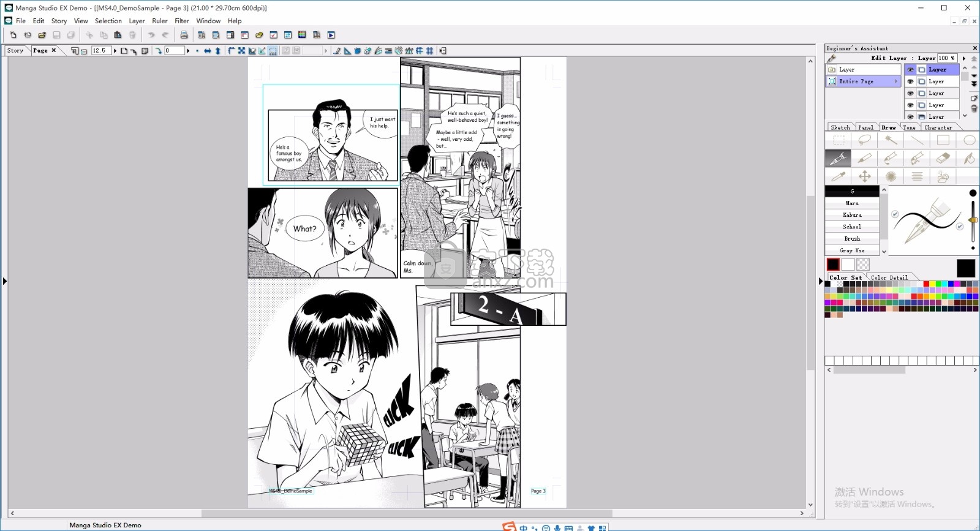The image size is (980, 531).
Task: Select the Eraser tool
Action: (x=943, y=159)
